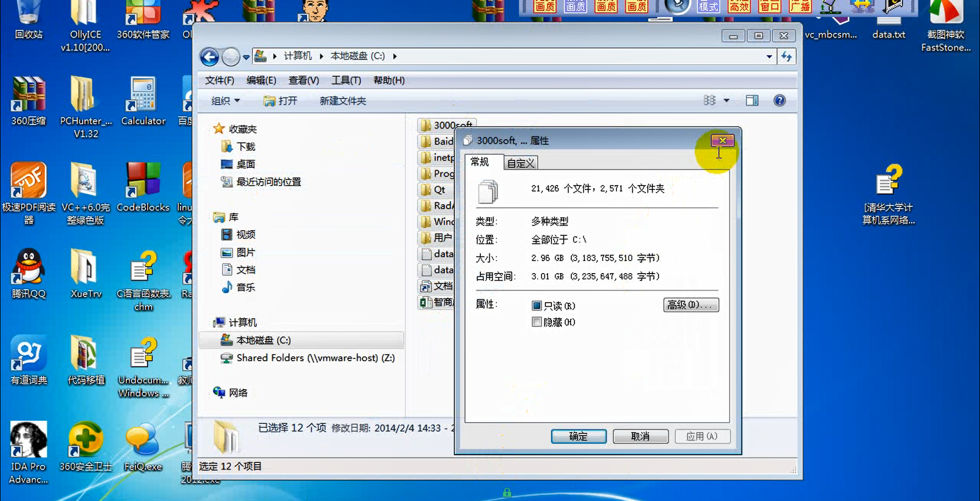980x501 pixels.
Task: Enable the 只读 (Read-only) checkbox
Action: (537, 306)
